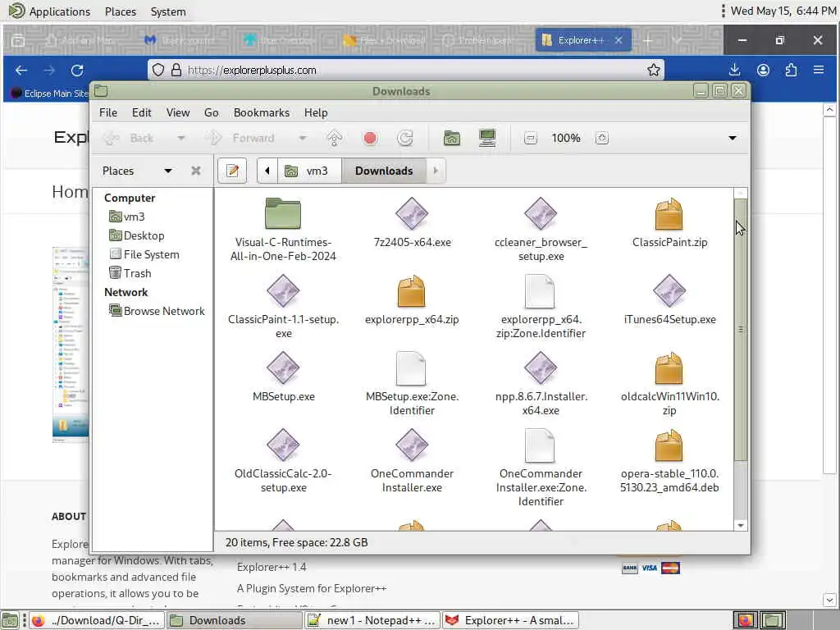
Task: Select the OldClassicCalc-2.0-setup.exe icon
Action: coord(283,445)
